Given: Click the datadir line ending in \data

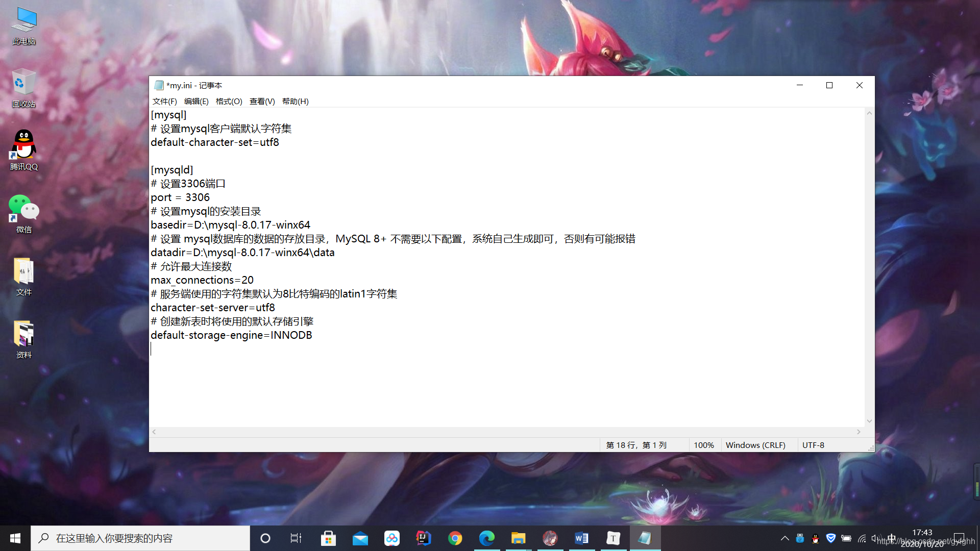Looking at the screenshot, I should (243, 253).
